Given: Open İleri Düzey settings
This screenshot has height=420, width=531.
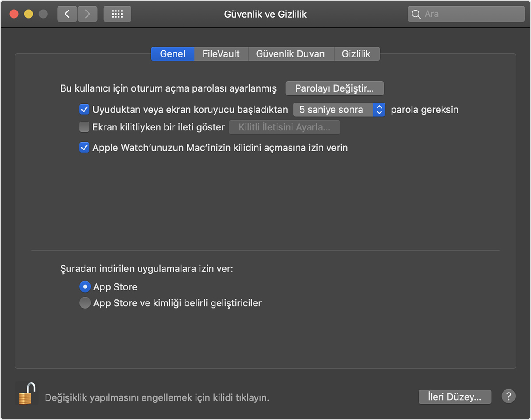Looking at the screenshot, I should click(455, 397).
